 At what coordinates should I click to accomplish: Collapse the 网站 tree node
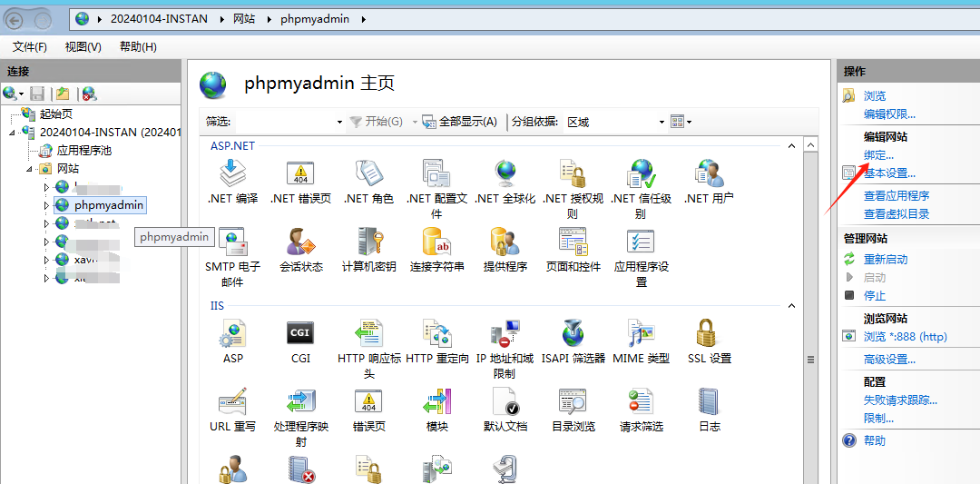[x=29, y=169]
